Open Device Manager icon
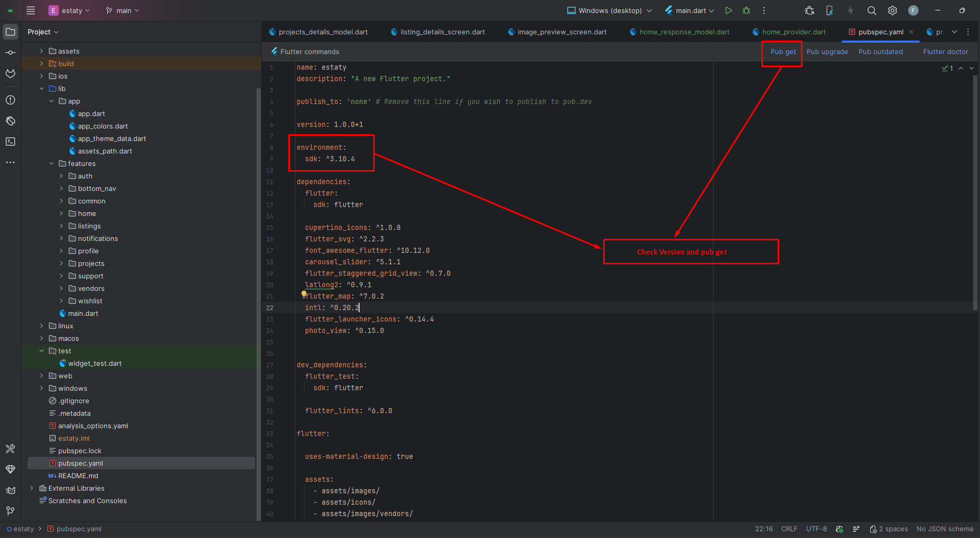980x538 pixels. 830,10
